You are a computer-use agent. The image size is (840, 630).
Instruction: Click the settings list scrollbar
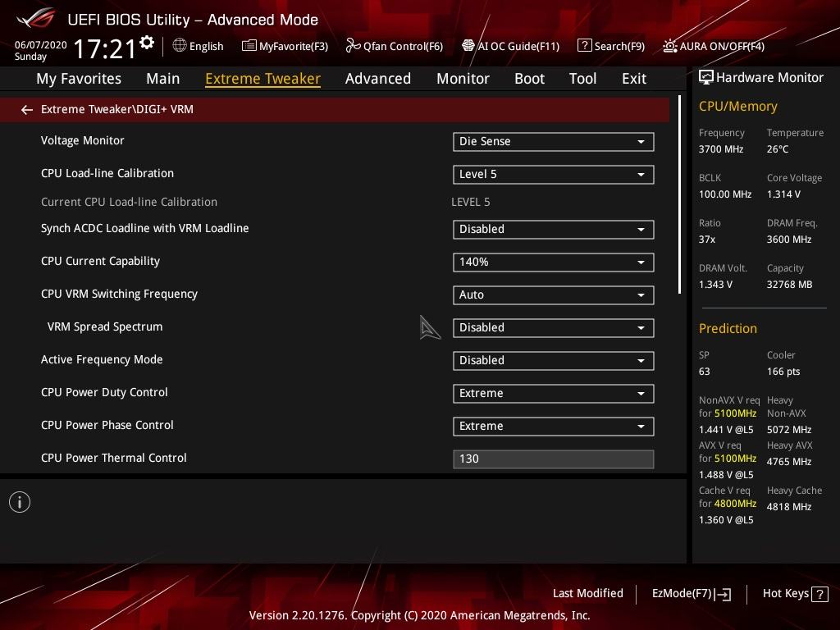point(679,194)
